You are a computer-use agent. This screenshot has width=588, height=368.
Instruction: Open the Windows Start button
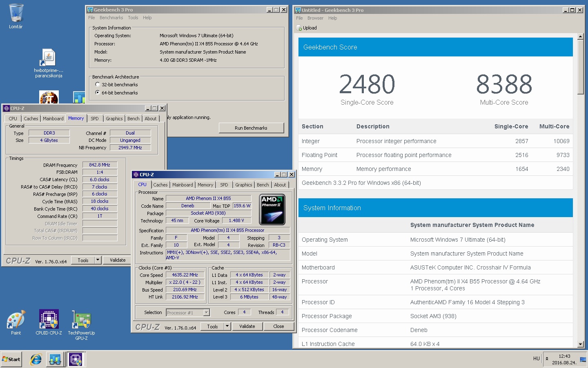(11, 359)
